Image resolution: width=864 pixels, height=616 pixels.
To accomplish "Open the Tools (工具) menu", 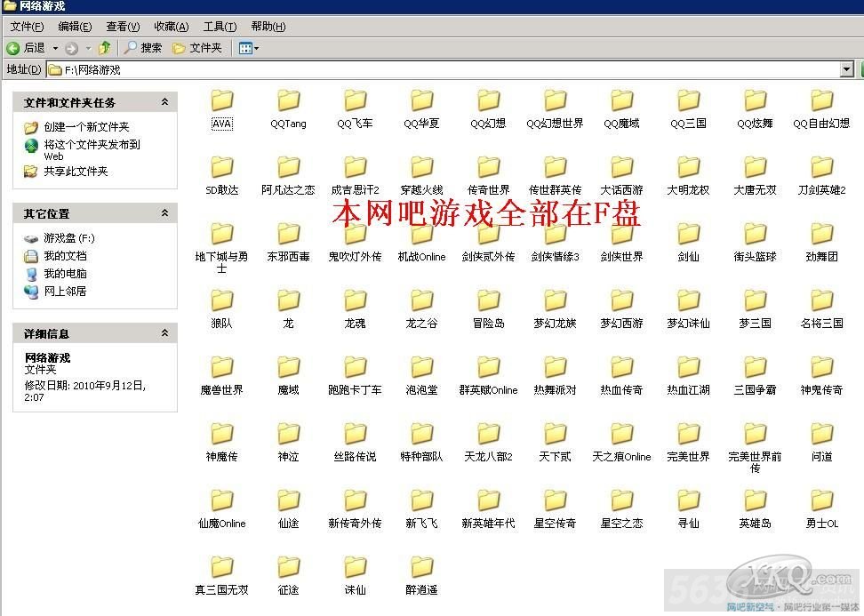I will (220, 27).
